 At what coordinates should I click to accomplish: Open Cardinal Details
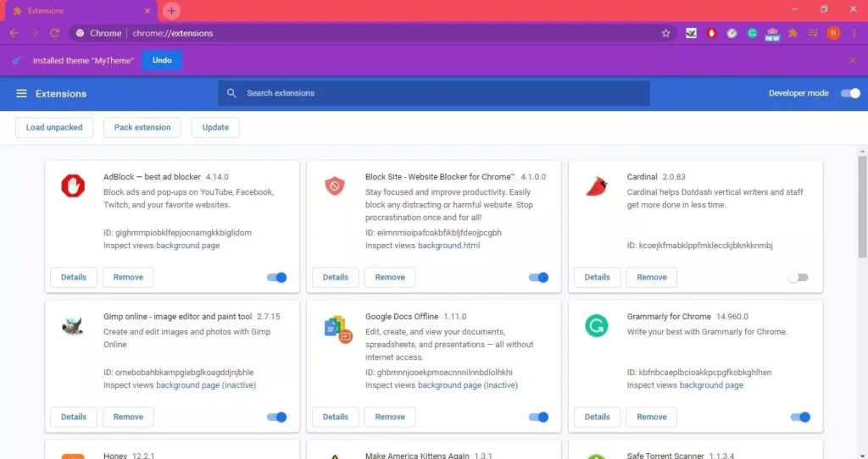pos(598,277)
